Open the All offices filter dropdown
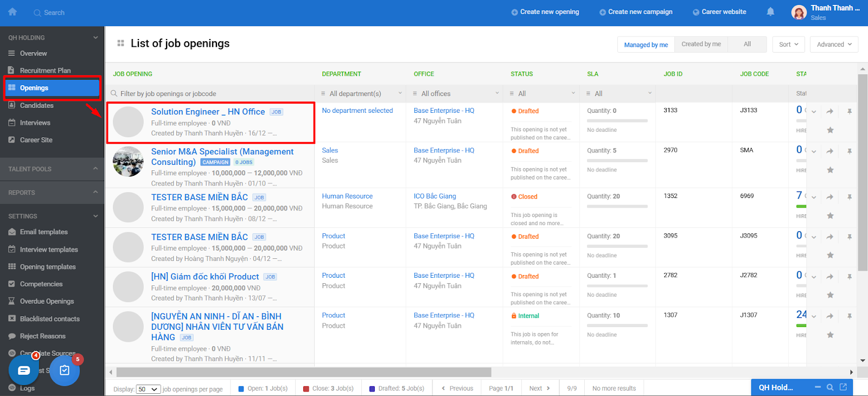The height and width of the screenshot is (396, 868). (x=456, y=94)
